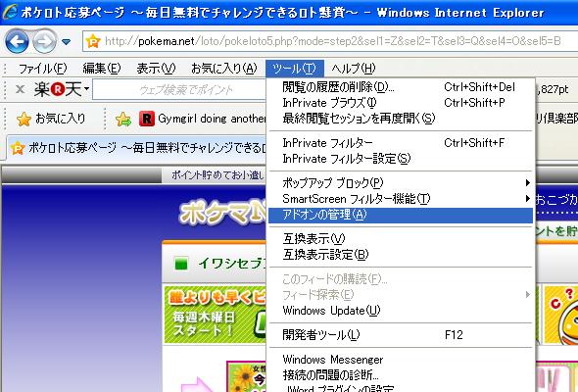Choose Windows Messenger menu item
The height and width of the screenshot is (392, 578).
[401, 360]
